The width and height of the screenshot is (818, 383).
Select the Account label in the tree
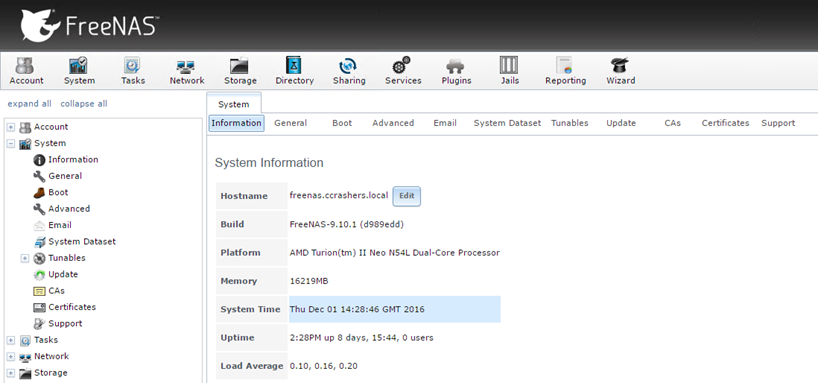(x=51, y=127)
